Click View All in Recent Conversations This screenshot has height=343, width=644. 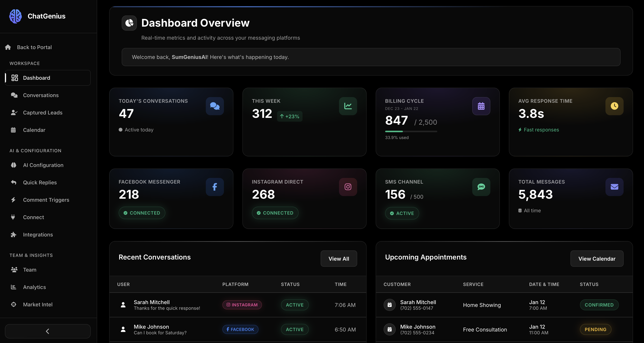pyautogui.click(x=339, y=258)
